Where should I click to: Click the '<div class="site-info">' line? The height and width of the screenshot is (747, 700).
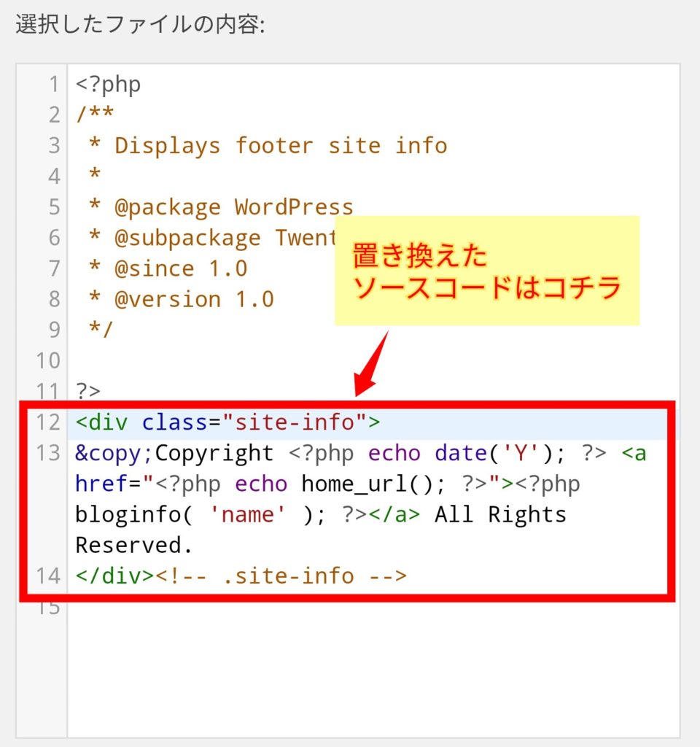pos(227,422)
